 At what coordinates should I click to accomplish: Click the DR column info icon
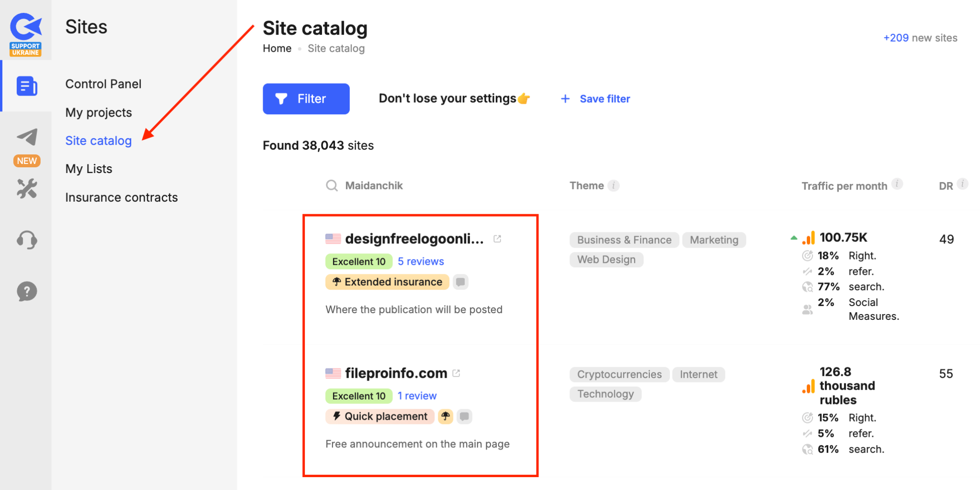click(963, 184)
